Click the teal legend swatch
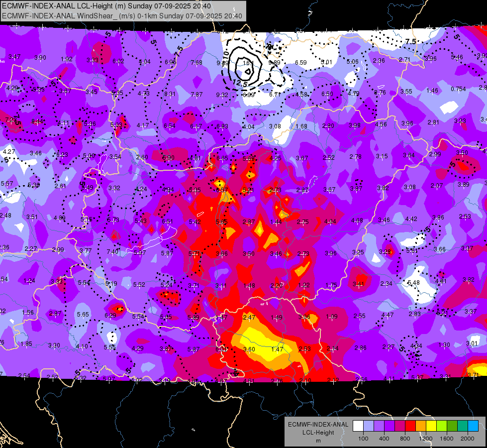 (x=463, y=426)
